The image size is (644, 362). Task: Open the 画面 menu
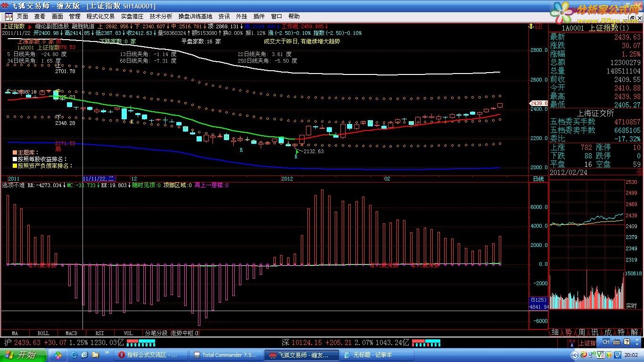pos(57,16)
